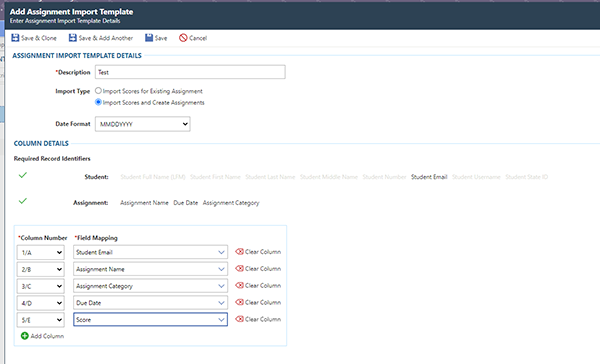Select Import Scores for Existing Assignment
This screenshot has width=600, height=364.
98,91
